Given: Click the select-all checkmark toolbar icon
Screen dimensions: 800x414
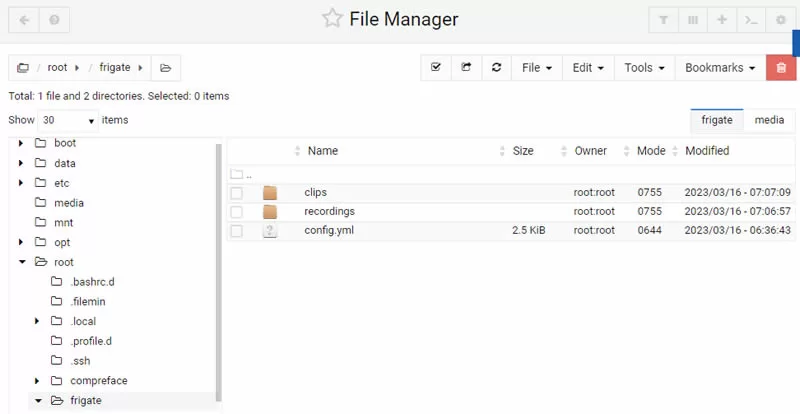Looking at the screenshot, I should [x=436, y=68].
